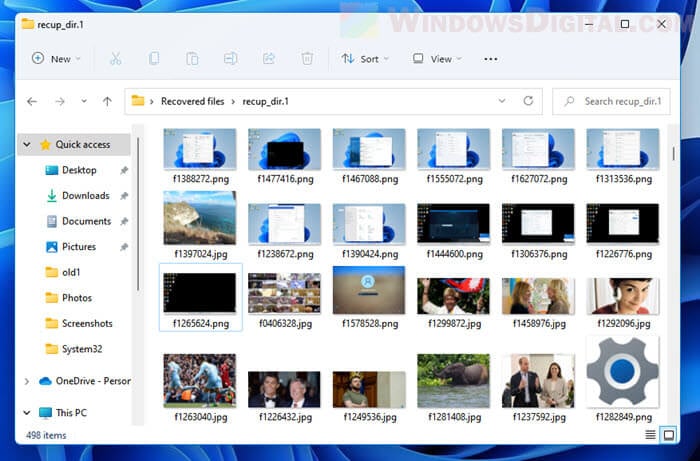Select recup_dir.1 in the breadcrumb
The width and height of the screenshot is (700, 461).
(266, 101)
